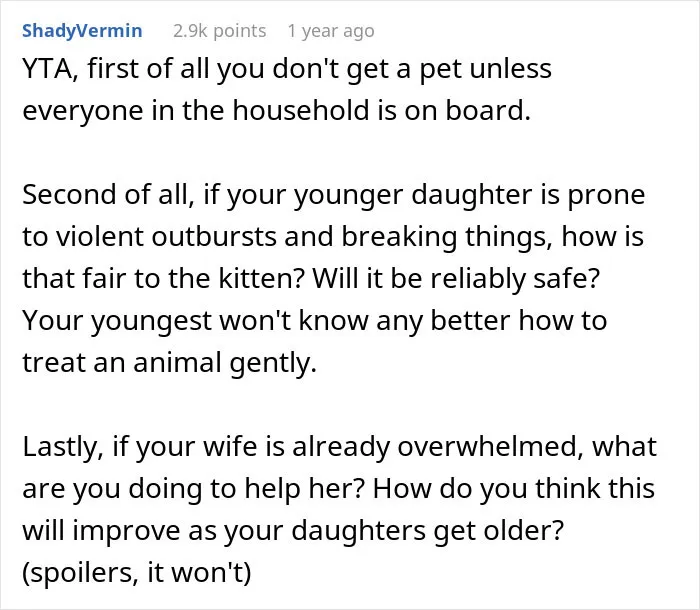This screenshot has height=610, width=700.
Task: Click the '(spoilers, it won't)' closing line
Action: click(137, 572)
